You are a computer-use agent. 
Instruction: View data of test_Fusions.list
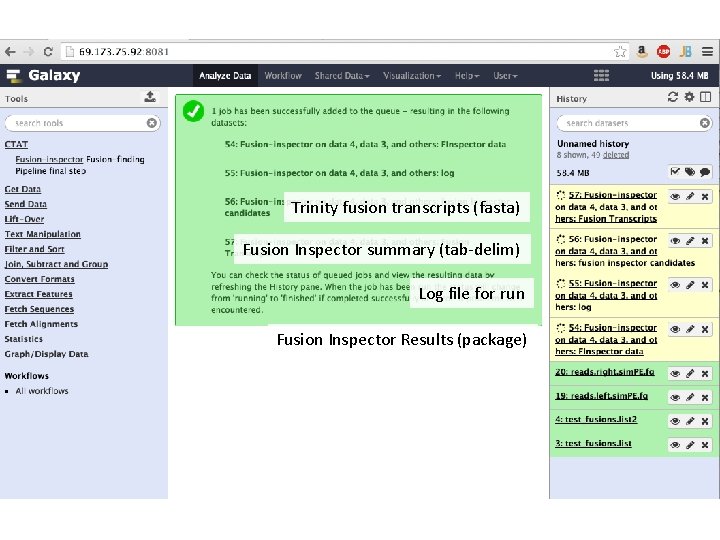click(x=675, y=444)
